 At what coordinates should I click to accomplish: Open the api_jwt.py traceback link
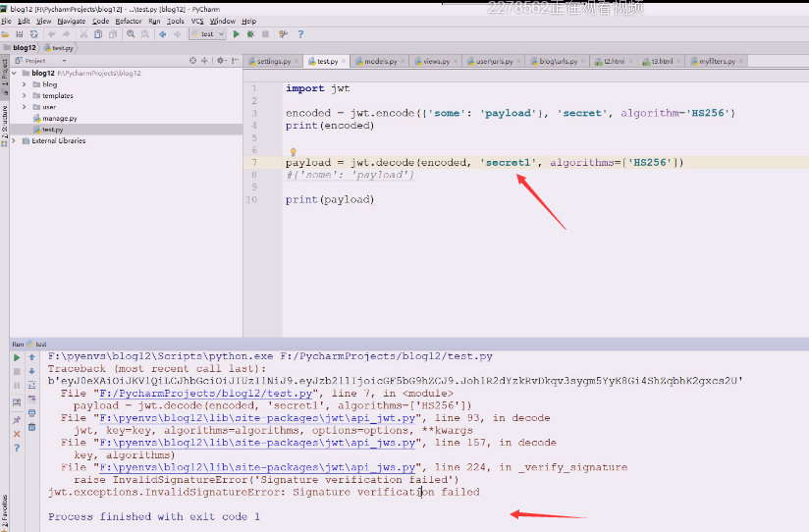click(x=257, y=418)
